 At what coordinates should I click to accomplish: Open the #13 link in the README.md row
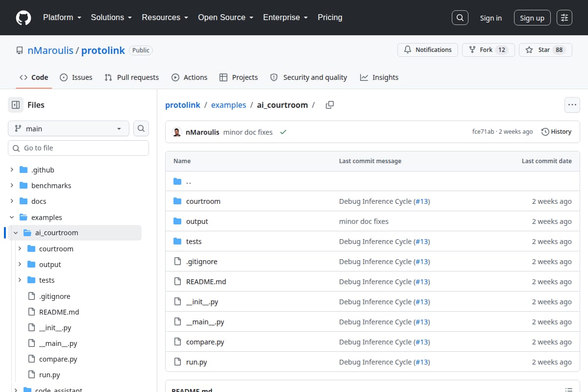(422, 282)
